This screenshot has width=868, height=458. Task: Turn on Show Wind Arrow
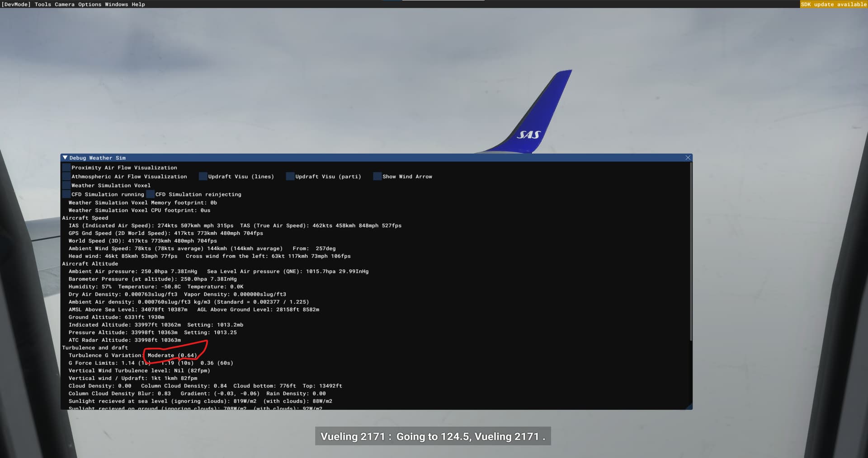[x=377, y=177]
